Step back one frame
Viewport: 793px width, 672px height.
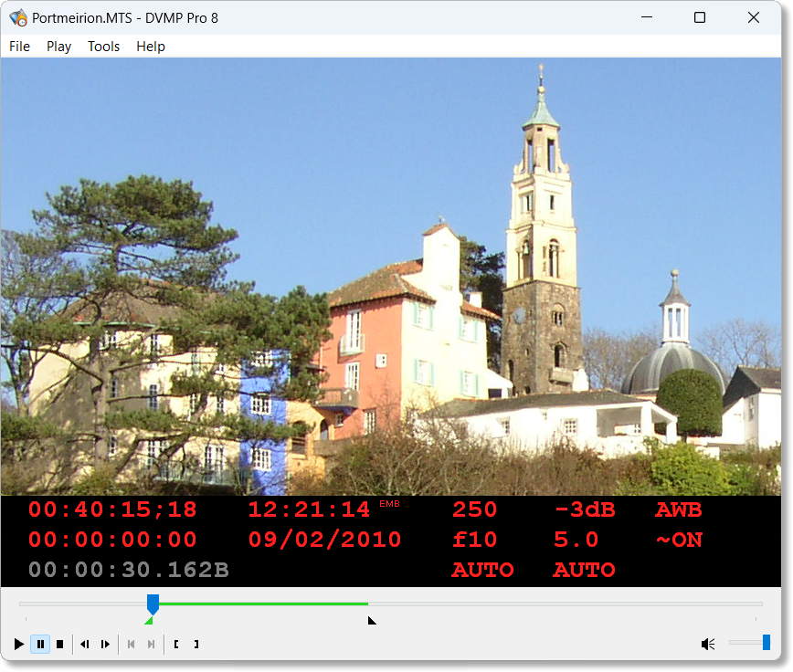[x=84, y=644]
